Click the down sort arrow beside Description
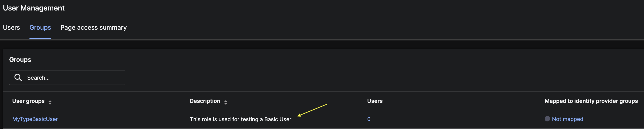644x129 pixels. (x=226, y=104)
